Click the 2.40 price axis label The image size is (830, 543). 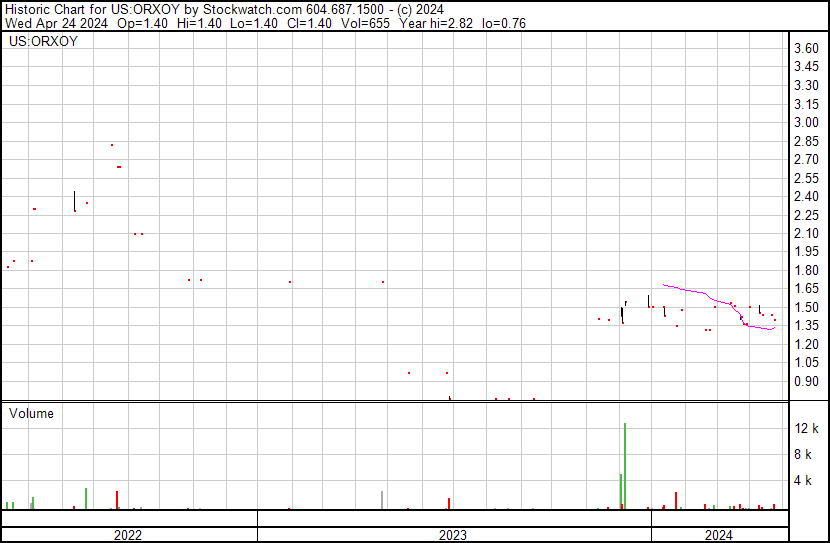click(x=807, y=196)
